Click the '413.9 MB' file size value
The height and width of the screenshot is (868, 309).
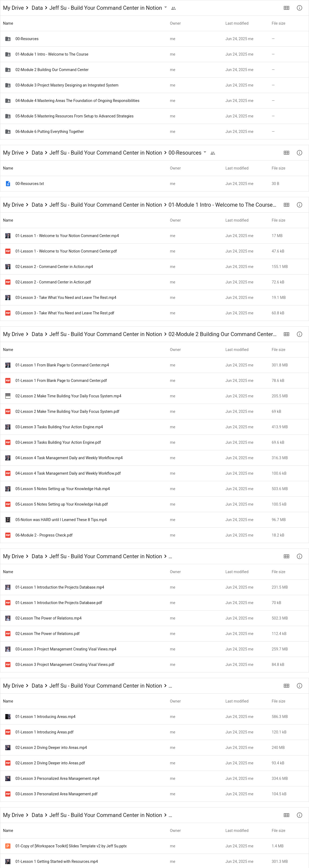[280, 427]
